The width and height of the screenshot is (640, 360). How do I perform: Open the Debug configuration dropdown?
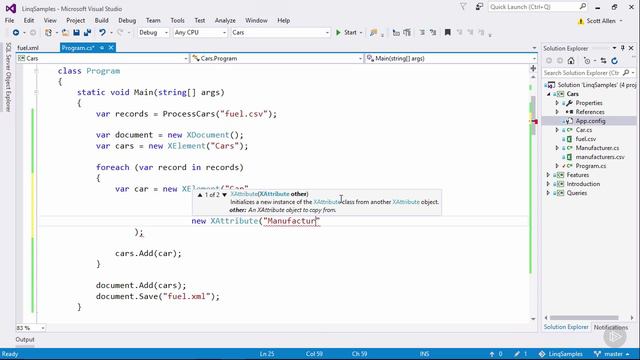point(153,33)
